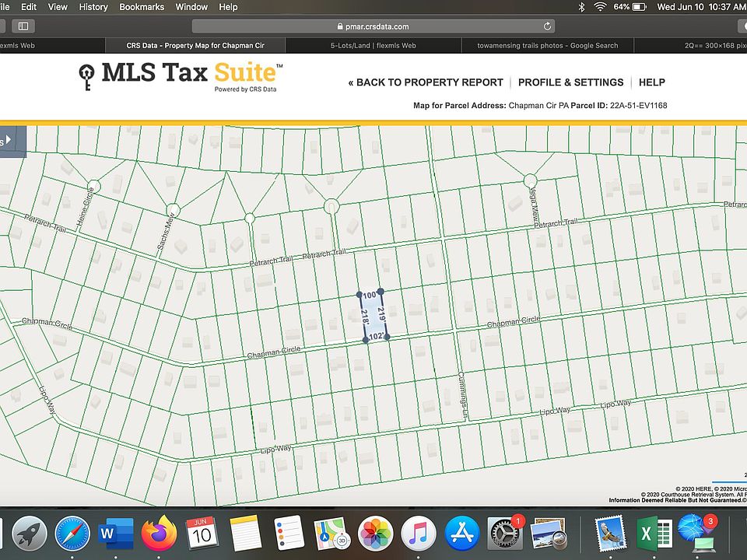Open the Window menu in the menu bar
Screen dimensions: 747x560
(191, 7)
